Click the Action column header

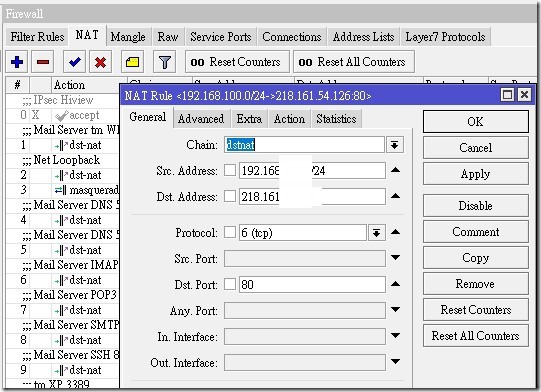[86, 85]
